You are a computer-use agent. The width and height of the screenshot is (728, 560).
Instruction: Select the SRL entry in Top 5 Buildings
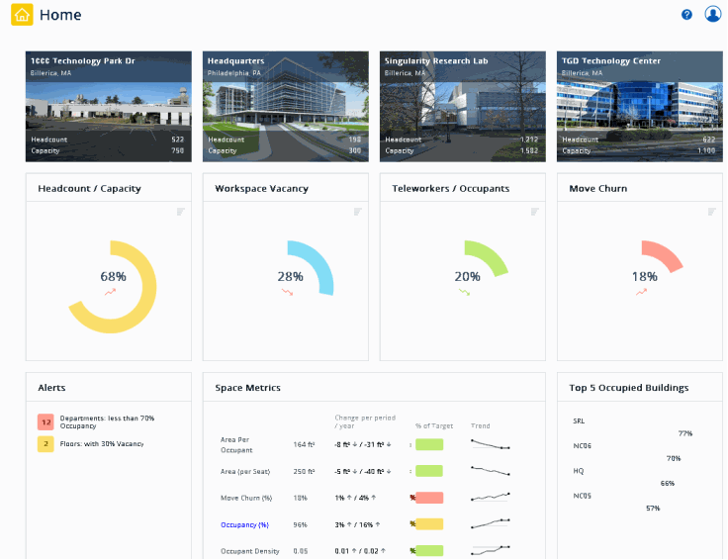pos(579,420)
